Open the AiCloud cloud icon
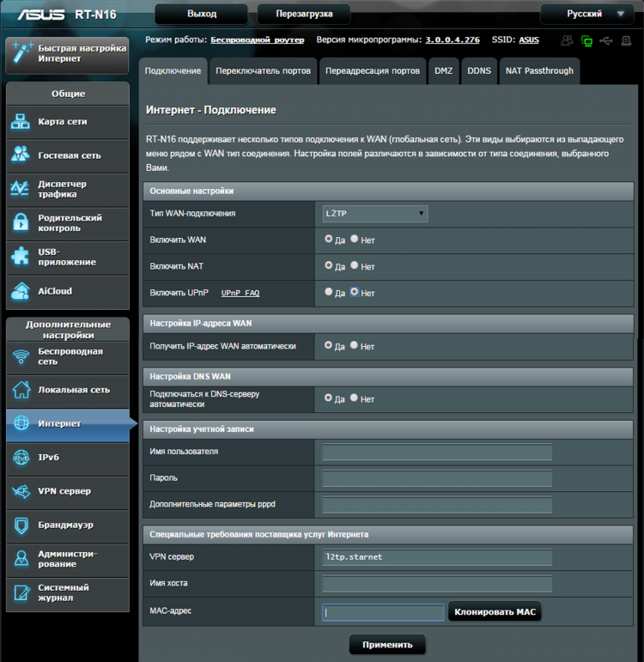 [x=21, y=291]
